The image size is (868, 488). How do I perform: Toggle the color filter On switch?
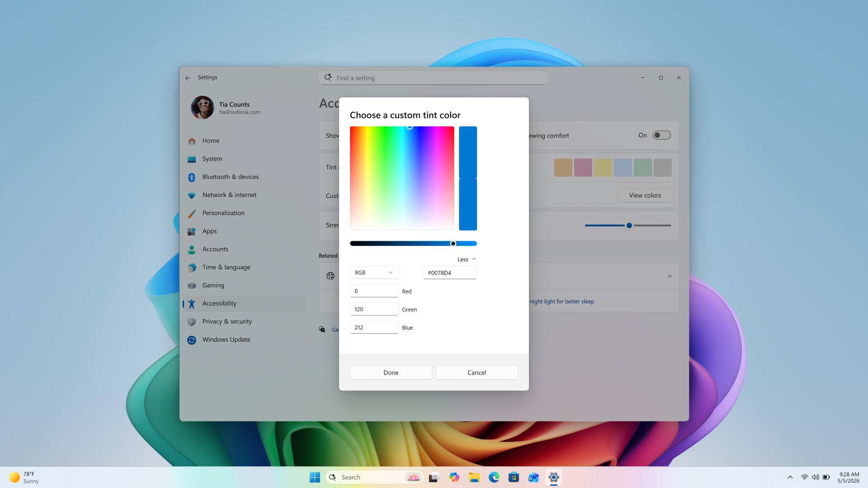point(661,135)
